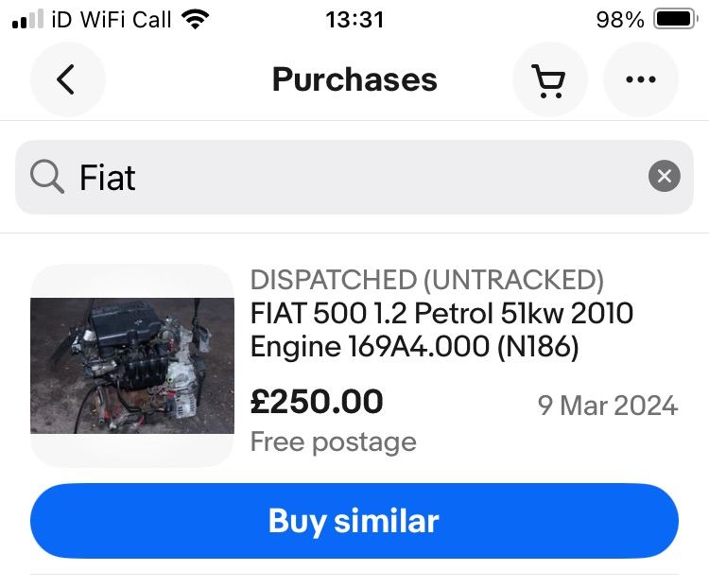The image size is (709, 588).
Task: Tap the 98% battery percentage
Action: (x=620, y=20)
